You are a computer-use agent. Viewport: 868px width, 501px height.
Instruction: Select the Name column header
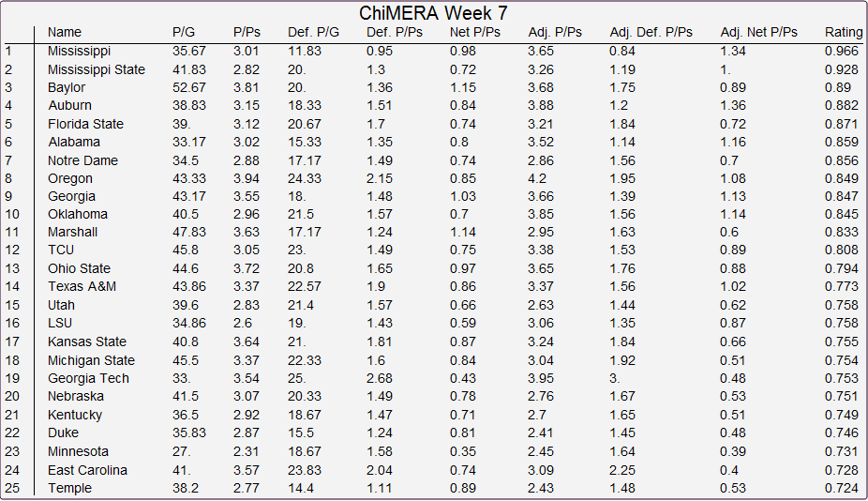pos(65,32)
